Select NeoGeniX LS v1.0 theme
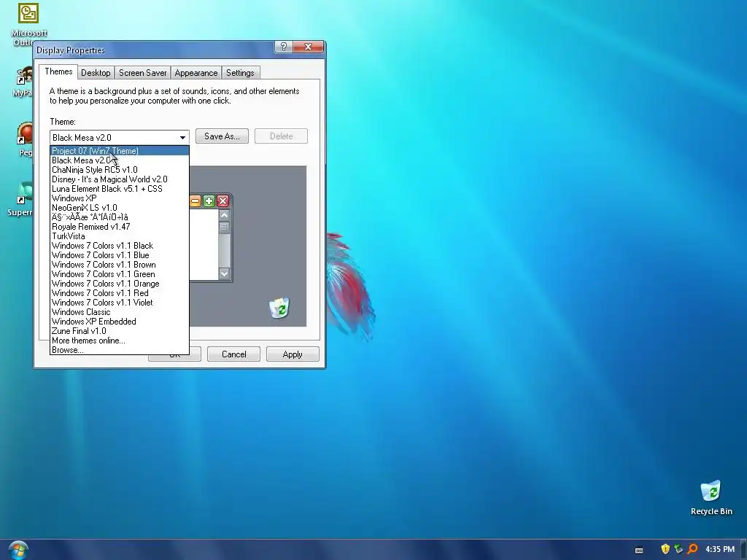The image size is (747, 560). point(120,208)
